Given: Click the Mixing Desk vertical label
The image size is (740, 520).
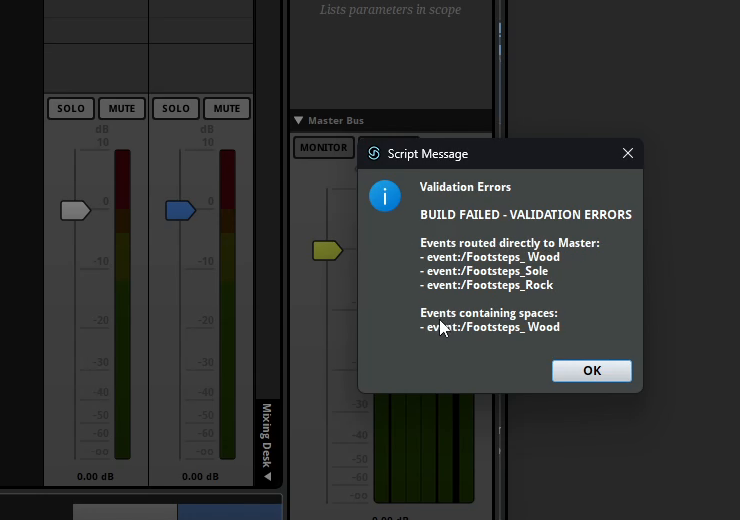Looking at the screenshot, I should point(267,435).
